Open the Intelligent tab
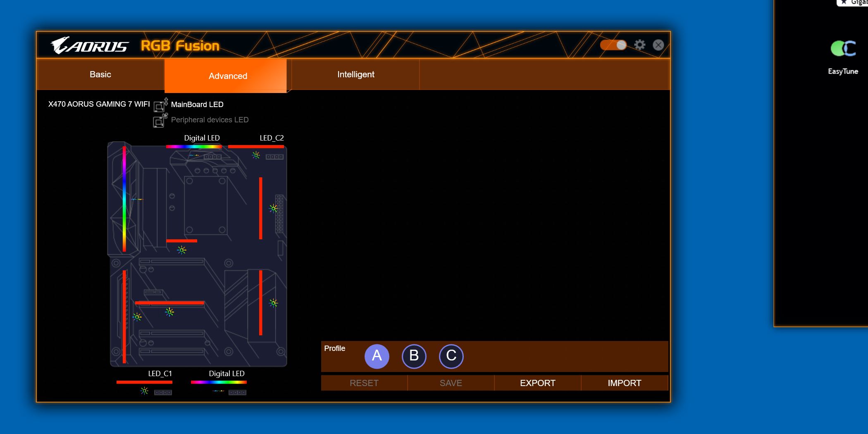This screenshot has height=434, width=868. click(x=355, y=74)
